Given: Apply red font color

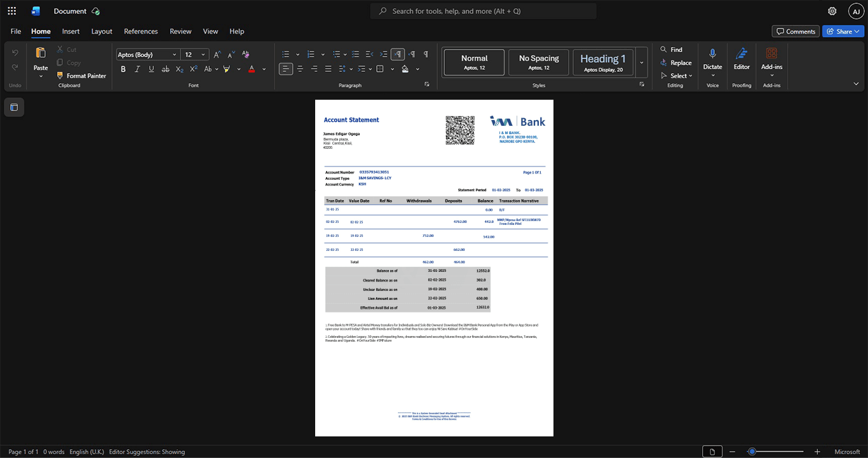Looking at the screenshot, I should [252, 69].
